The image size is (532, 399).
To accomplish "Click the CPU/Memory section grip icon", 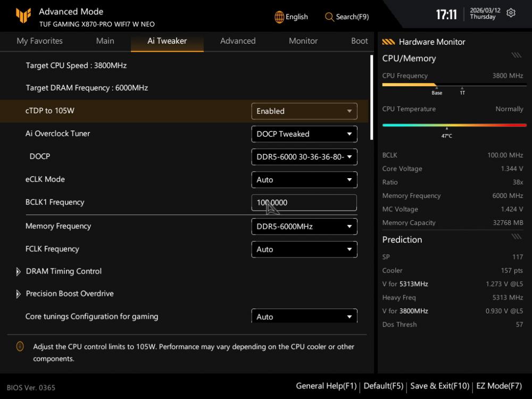I will pos(516,55).
